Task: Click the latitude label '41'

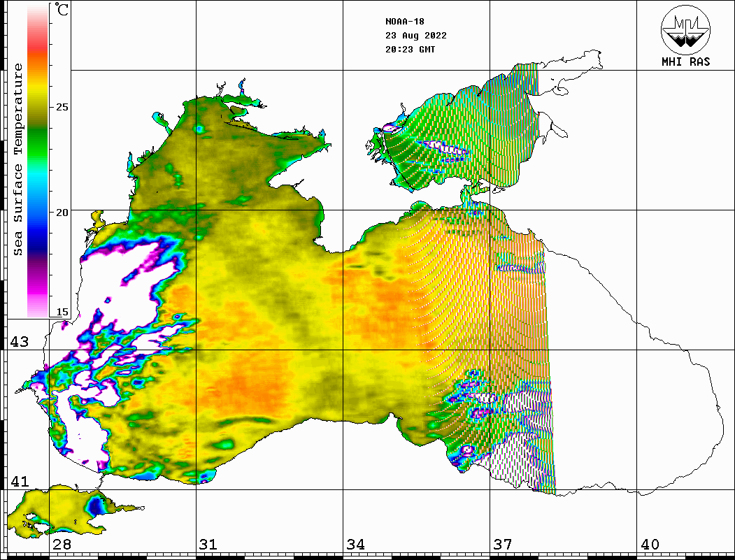Action: 20,482
